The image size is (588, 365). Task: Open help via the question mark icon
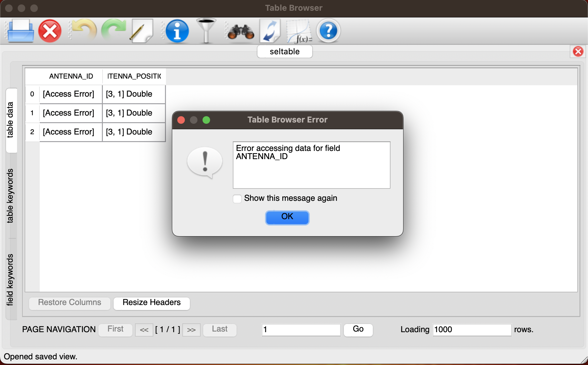328,31
